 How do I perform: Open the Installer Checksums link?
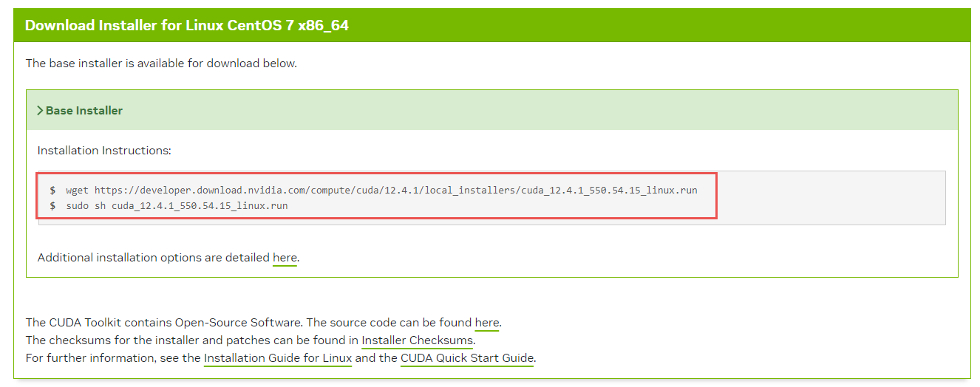point(417,340)
